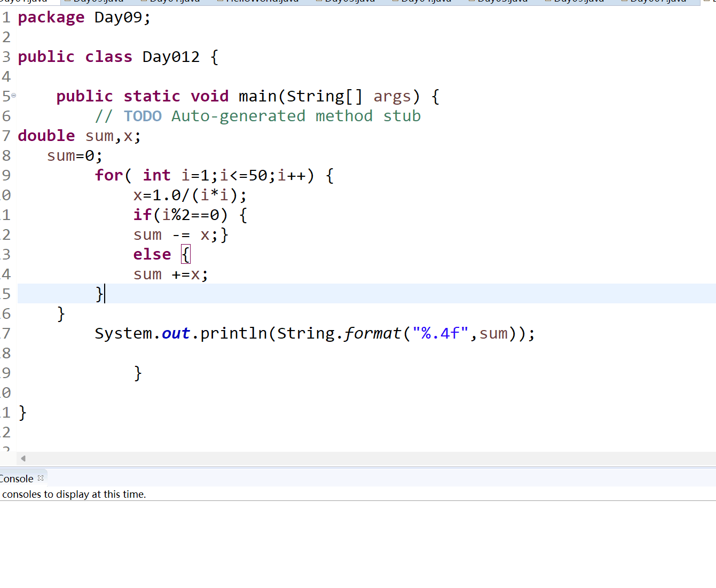This screenshot has width=716, height=588.
Task: Click the 'consoles to display at this time.' message
Action: click(x=74, y=495)
